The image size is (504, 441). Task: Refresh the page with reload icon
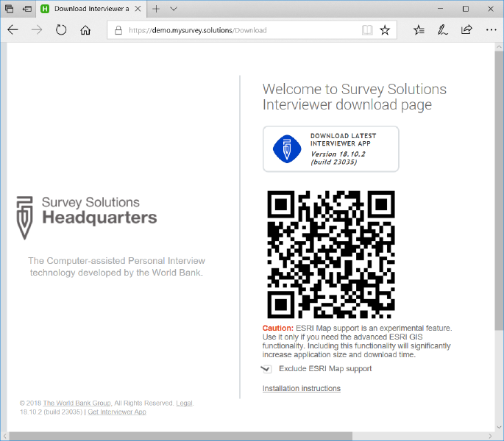(x=61, y=30)
